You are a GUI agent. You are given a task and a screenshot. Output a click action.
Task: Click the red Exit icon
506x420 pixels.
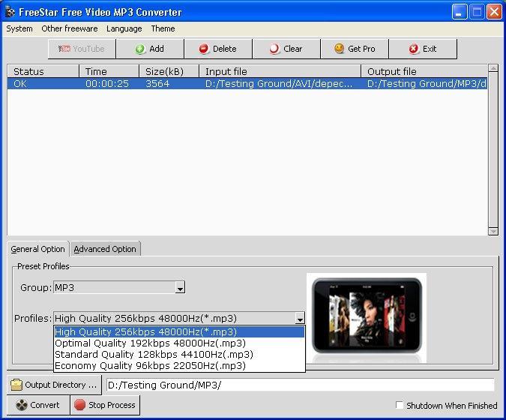click(x=413, y=49)
